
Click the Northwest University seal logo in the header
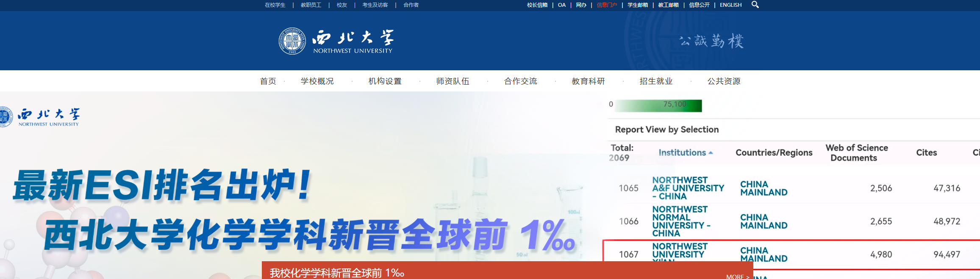[x=292, y=41]
